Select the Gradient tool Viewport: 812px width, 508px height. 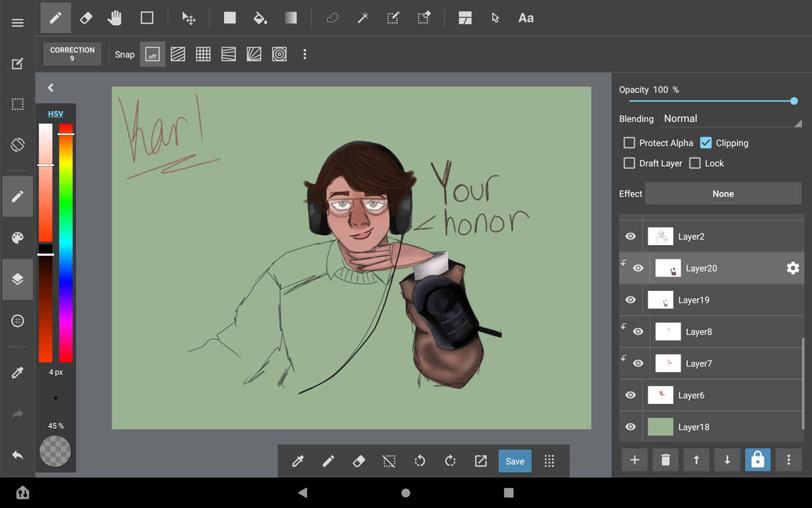[291, 18]
